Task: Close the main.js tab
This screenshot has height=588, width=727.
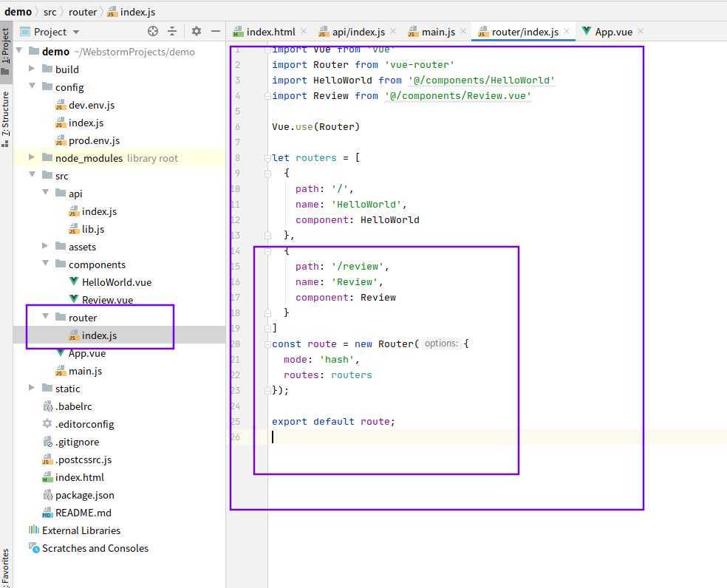Action: (x=463, y=31)
